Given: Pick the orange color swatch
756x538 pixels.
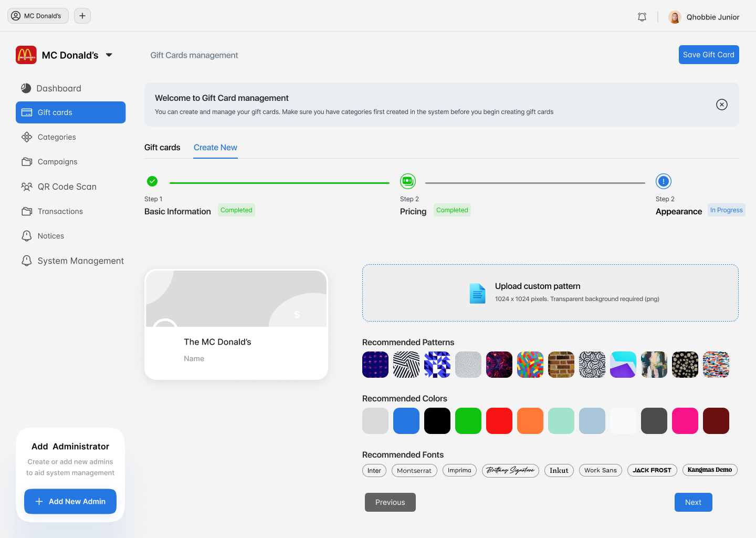Looking at the screenshot, I should (x=530, y=421).
